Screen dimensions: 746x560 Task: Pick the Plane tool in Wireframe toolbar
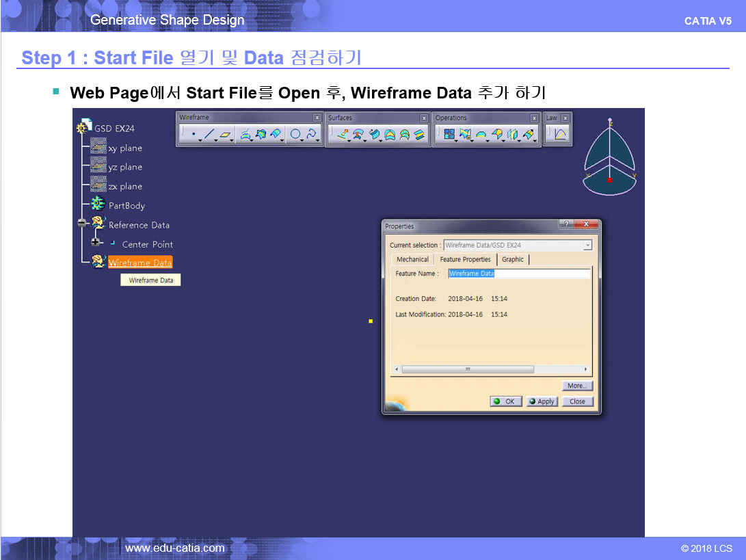tap(225, 135)
